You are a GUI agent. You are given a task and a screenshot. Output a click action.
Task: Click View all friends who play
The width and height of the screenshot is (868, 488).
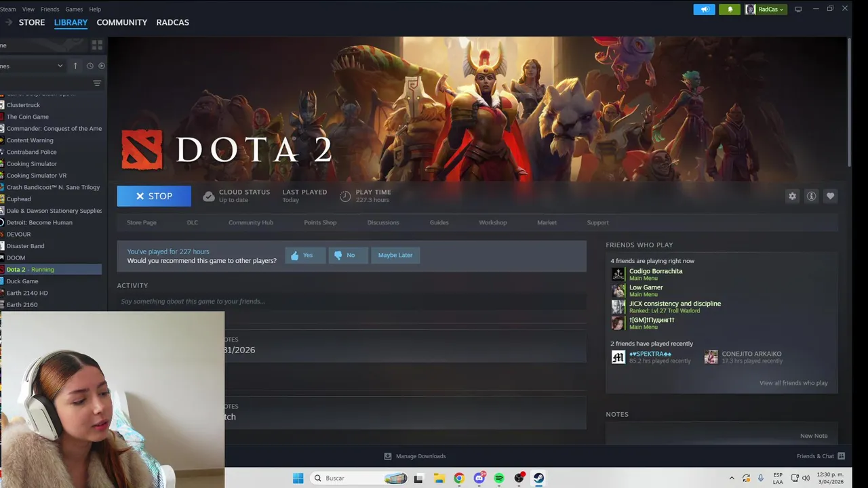pos(793,383)
